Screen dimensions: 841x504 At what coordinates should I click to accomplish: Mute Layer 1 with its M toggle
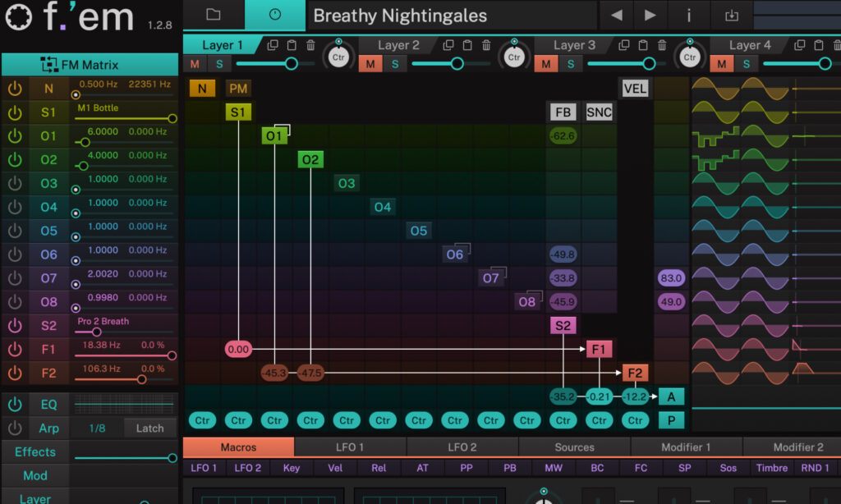(x=195, y=62)
